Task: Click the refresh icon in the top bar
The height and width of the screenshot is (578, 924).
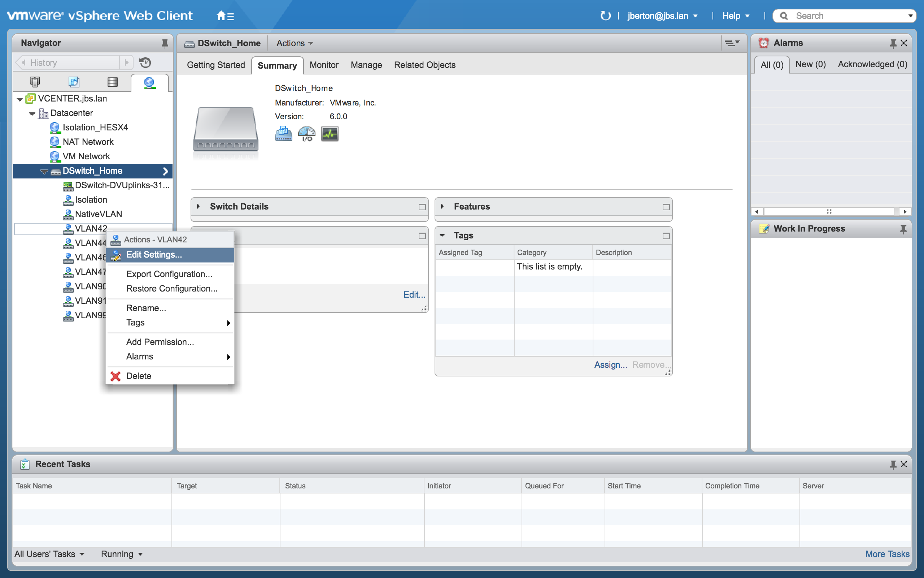Action: pyautogui.click(x=605, y=16)
